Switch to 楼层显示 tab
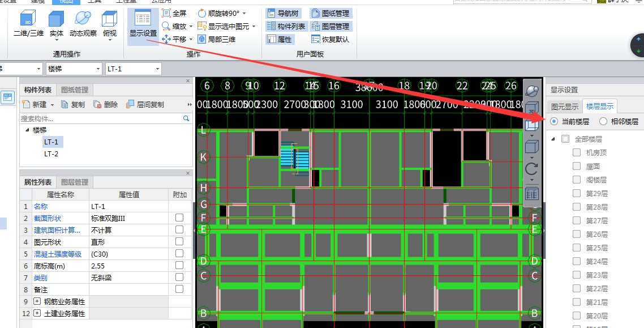This screenshot has width=644, height=328. click(x=600, y=107)
